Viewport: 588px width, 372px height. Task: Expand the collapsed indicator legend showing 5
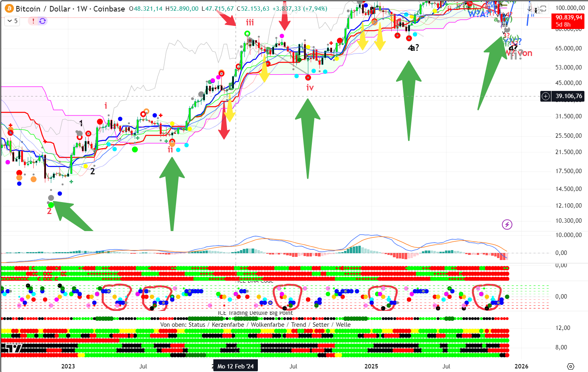(x=12, y=21)
